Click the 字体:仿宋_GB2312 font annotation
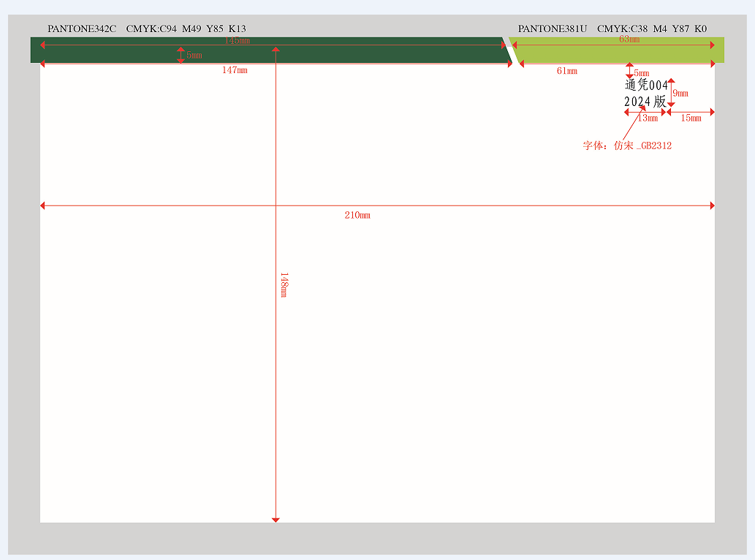755x560 pixels. 627,145
